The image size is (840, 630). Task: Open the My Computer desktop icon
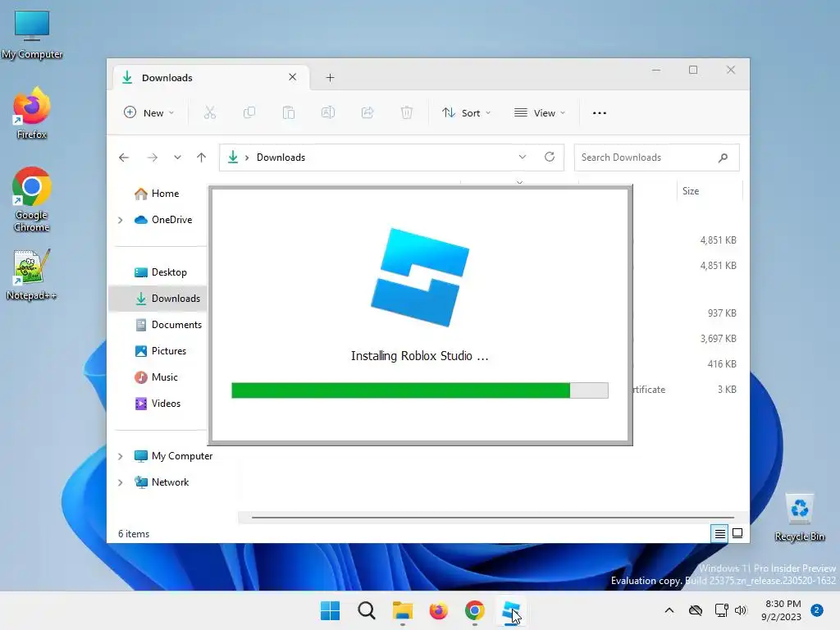point(32,34)
